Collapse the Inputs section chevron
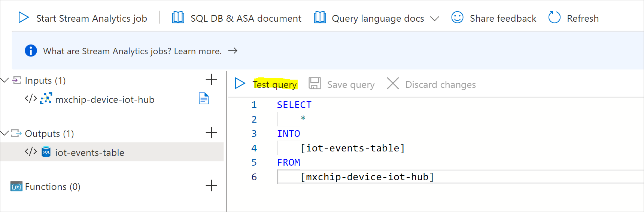 (5, 80)
